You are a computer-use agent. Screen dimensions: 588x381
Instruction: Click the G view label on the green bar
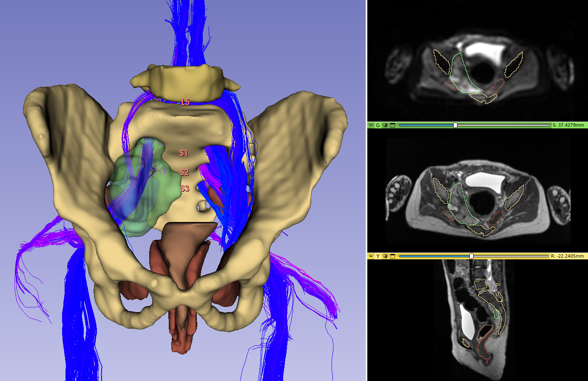(378, 125)
